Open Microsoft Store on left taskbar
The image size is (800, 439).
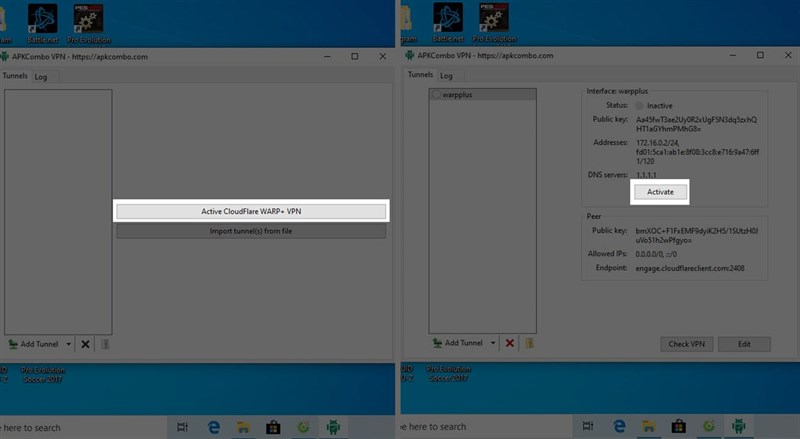(273, 427)
